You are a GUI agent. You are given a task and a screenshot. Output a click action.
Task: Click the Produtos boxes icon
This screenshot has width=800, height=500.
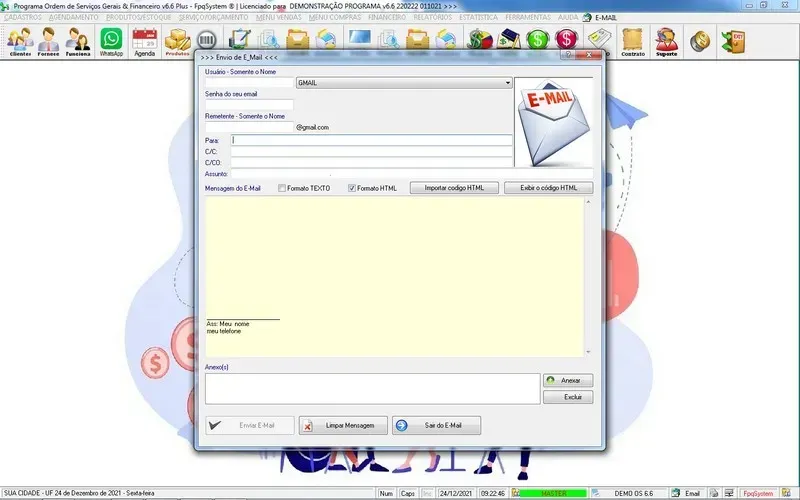[x=177, y=41]
